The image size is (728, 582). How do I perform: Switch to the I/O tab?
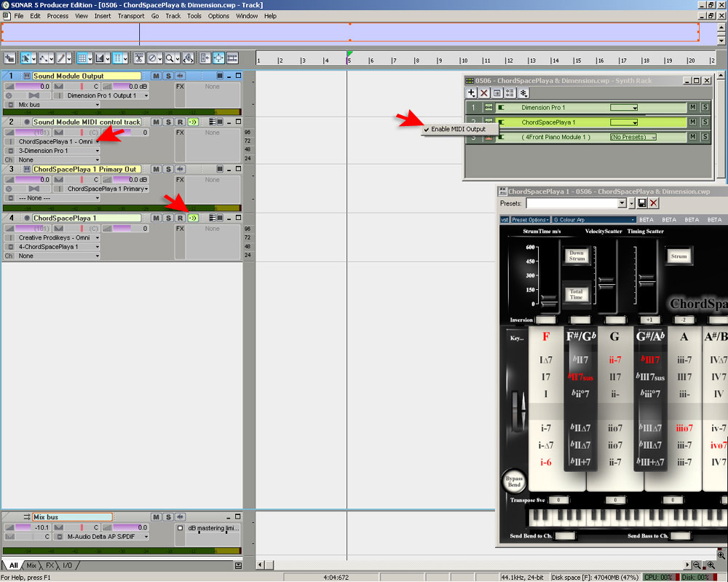[67, 565]
